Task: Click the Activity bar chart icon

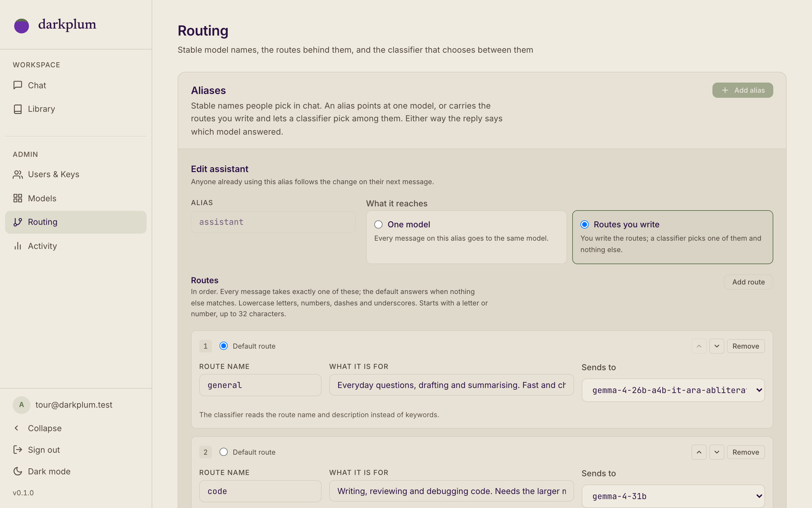Action: 18,246
